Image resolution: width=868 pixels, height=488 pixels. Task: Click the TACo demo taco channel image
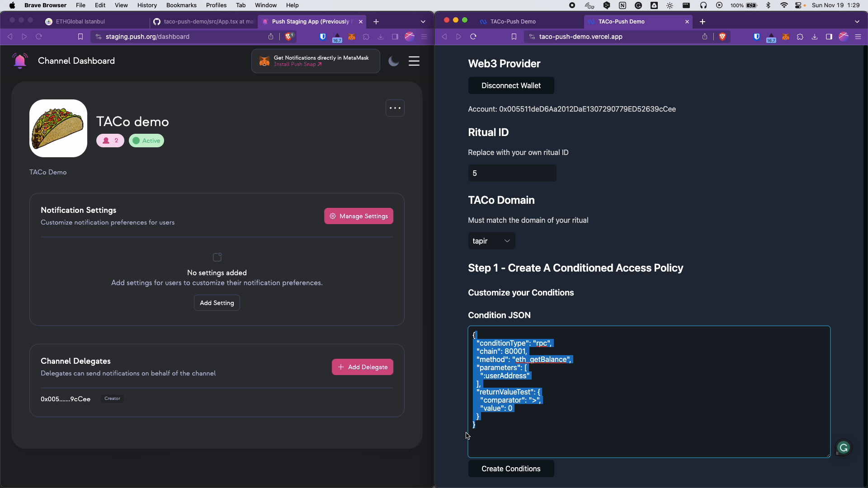(x=58, y=128)
